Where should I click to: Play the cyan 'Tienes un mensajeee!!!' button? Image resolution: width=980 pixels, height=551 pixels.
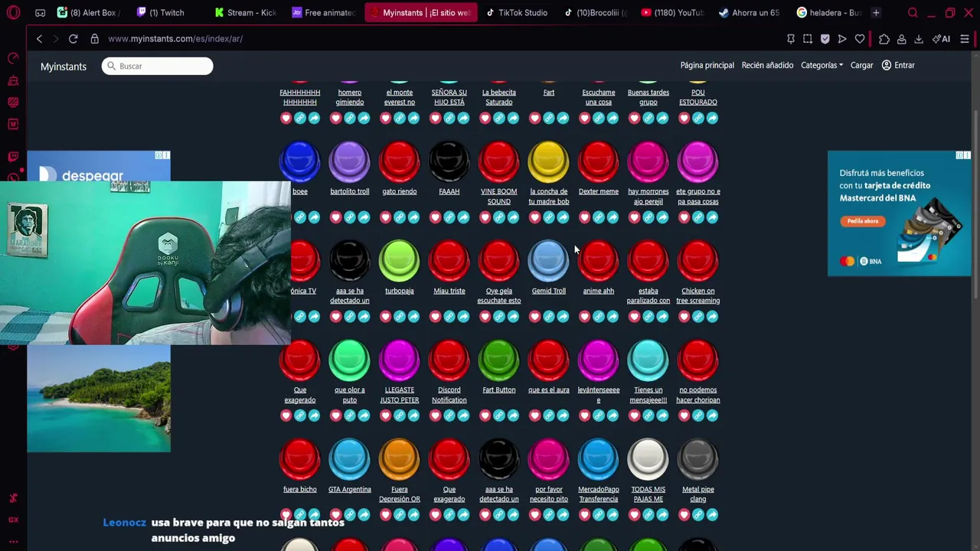tap(648, 360)
